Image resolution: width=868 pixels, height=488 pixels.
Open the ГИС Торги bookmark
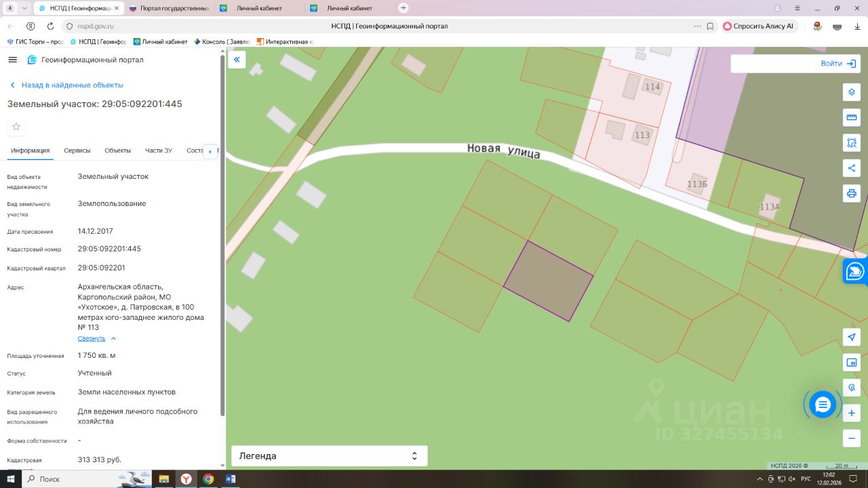35,41
